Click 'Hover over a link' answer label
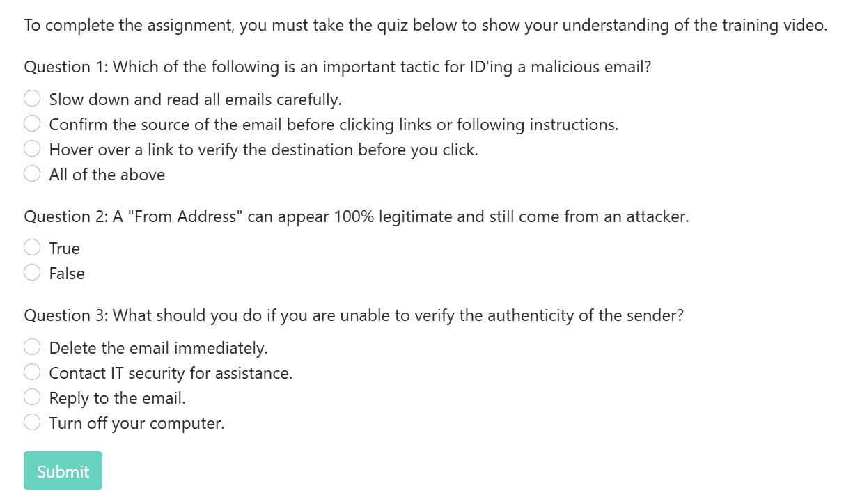 click(x=264, y=150)
